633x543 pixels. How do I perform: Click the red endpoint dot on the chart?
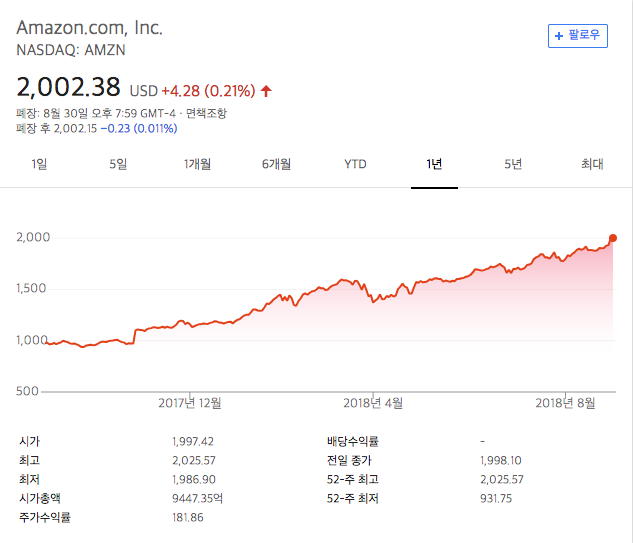(613, 238)
